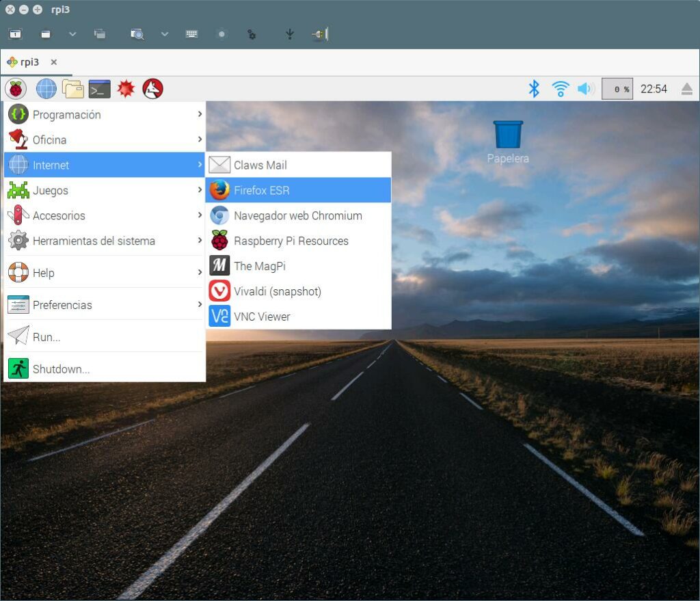700x601 pixels.
Task: Click the disconnect plug icon in the toolbar
Action: [320, 34]
